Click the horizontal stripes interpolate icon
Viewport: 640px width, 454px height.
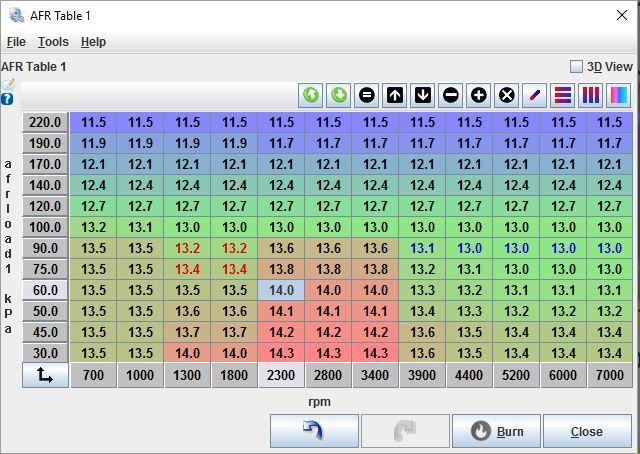click(x=562, y=96)
